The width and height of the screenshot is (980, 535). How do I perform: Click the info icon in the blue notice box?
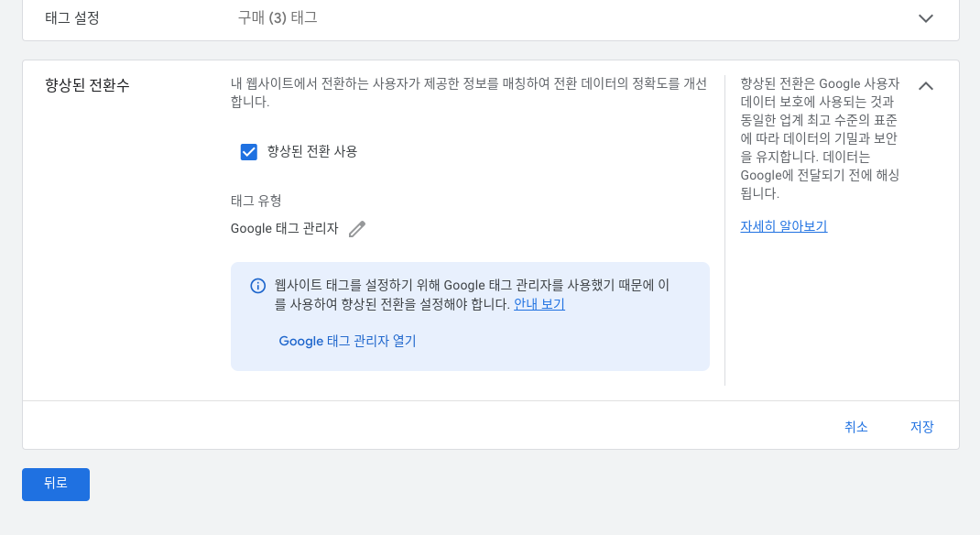coord(257,286)
